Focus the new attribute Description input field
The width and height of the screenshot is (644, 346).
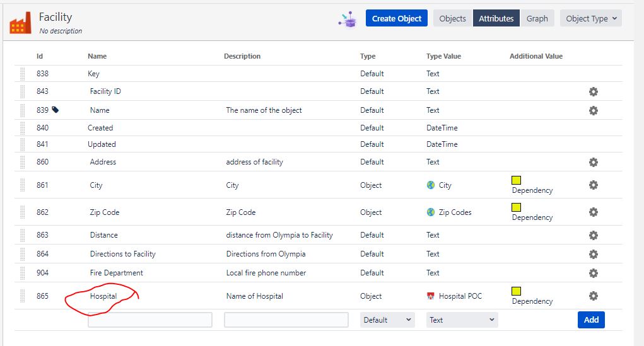(x=286, y=320)
